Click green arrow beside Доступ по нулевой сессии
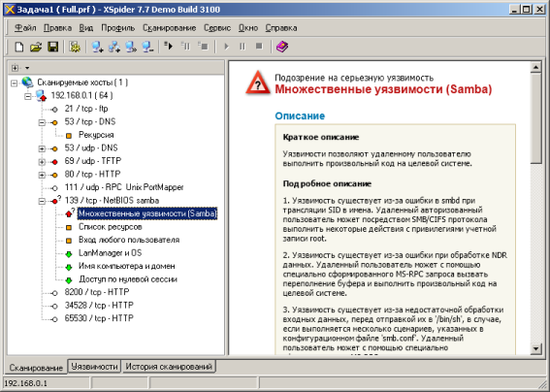Screen dimensions: 550x392 69,279
